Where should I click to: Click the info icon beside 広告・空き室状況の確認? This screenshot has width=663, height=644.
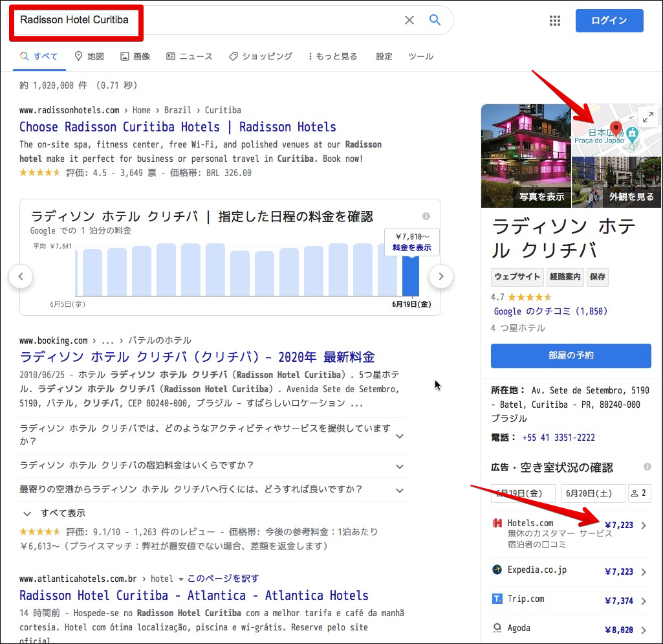click(x=647, y=467)
